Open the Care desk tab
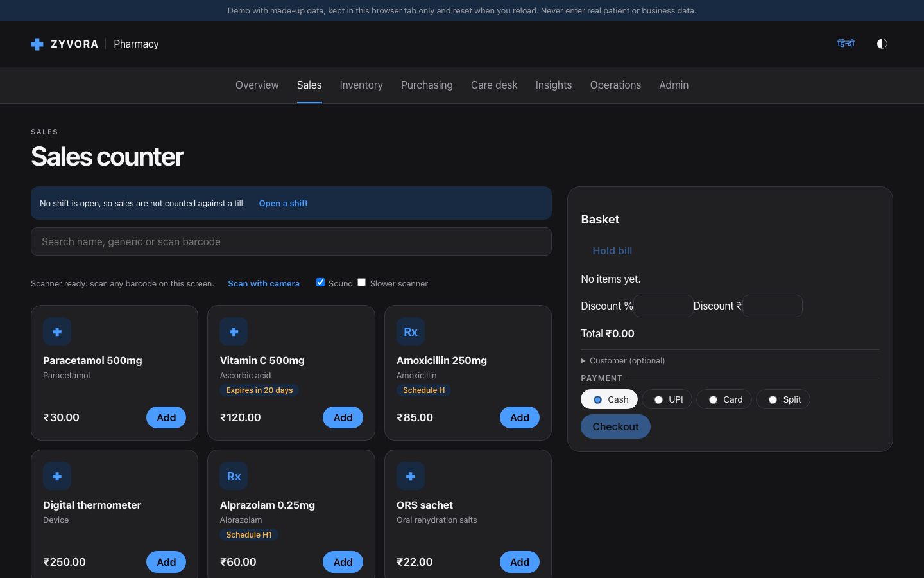 494,85
